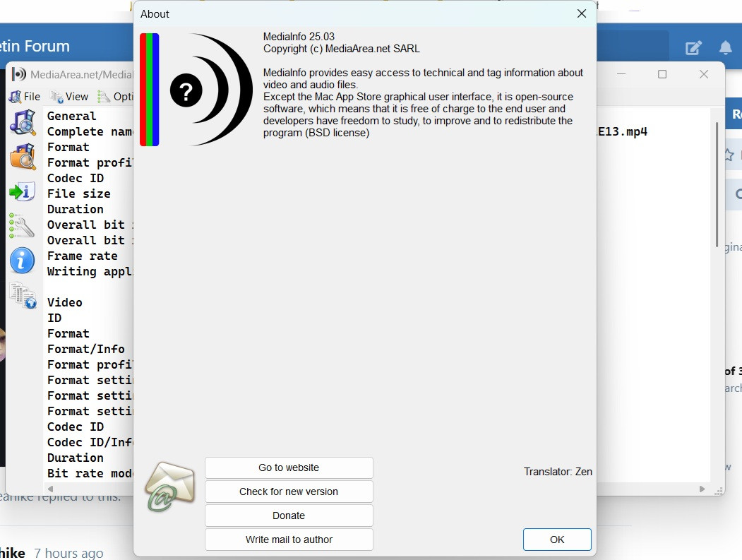The image size is (742, 560).
Task: Click the vertical scrollbar in MediaInfo
Action: point(717,184)
